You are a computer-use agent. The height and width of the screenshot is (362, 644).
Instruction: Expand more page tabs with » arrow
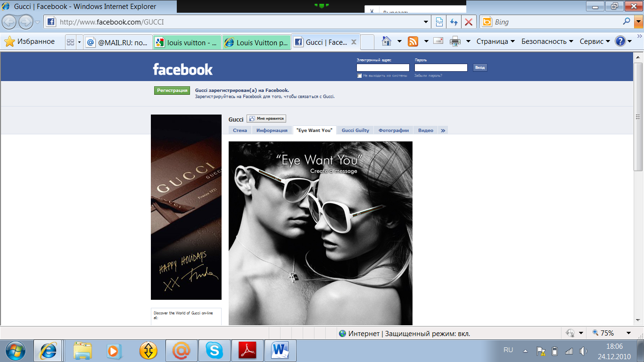pyautogui.click(x=443, y=130)
